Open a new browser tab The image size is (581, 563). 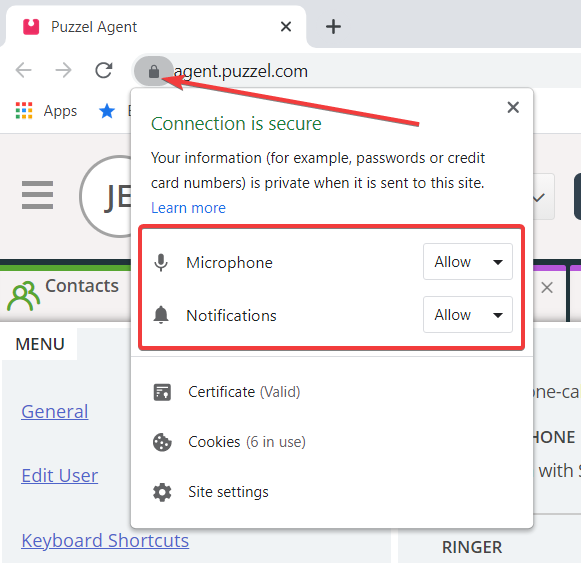(x=333, y=27)
